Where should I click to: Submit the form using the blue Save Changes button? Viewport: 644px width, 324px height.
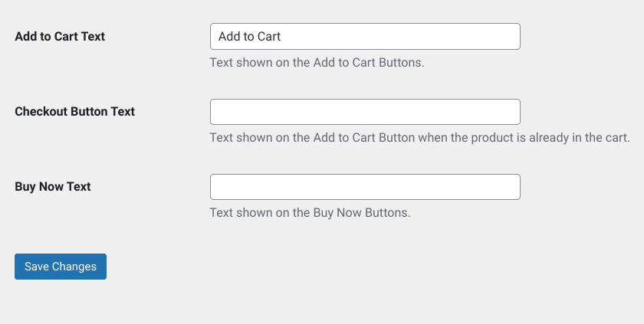[x=61, y=267]
